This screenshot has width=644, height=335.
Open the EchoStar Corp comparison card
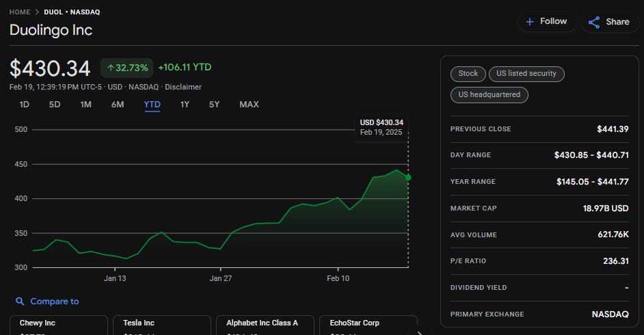(x=368, y=325)
